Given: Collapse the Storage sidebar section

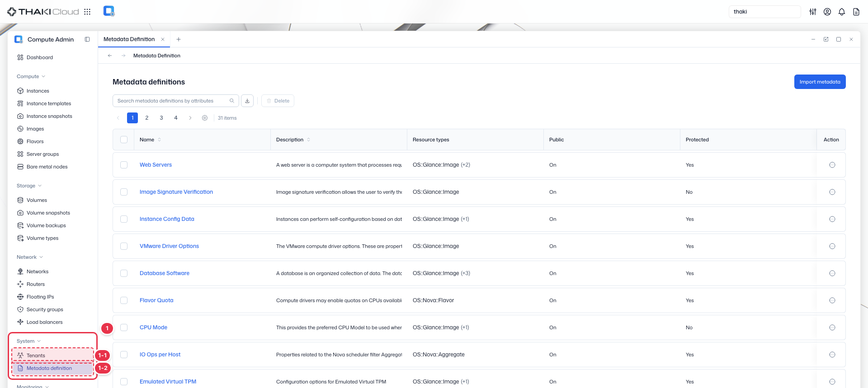Looking at the screenshot, I should click(29, 186).
